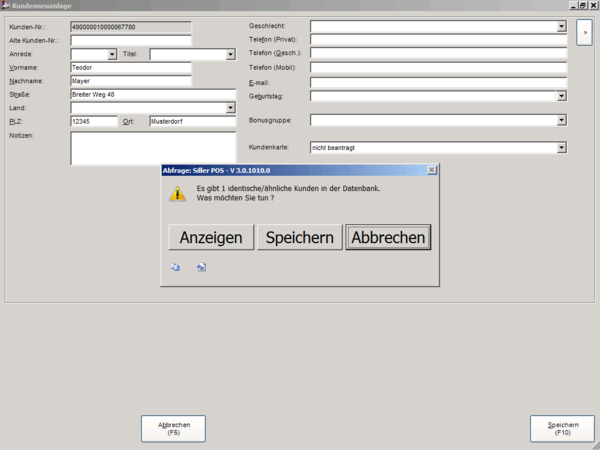Open the Geburtstag date dropdown

coord(561,96)
